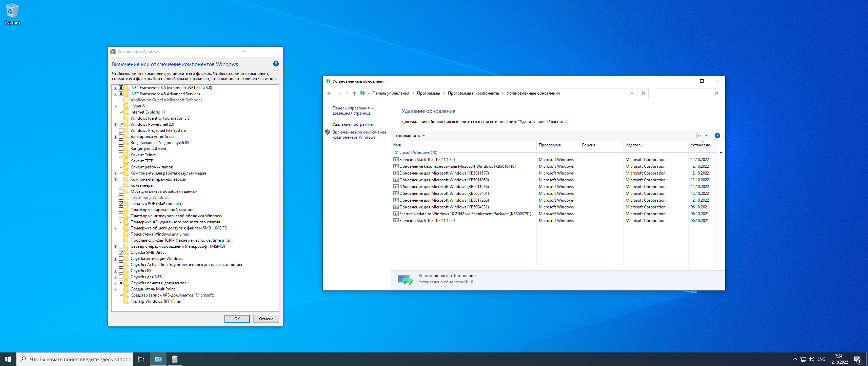Click the help icon in updates toolbar
This screenshot has height=366, width=868.
point(717,136)
